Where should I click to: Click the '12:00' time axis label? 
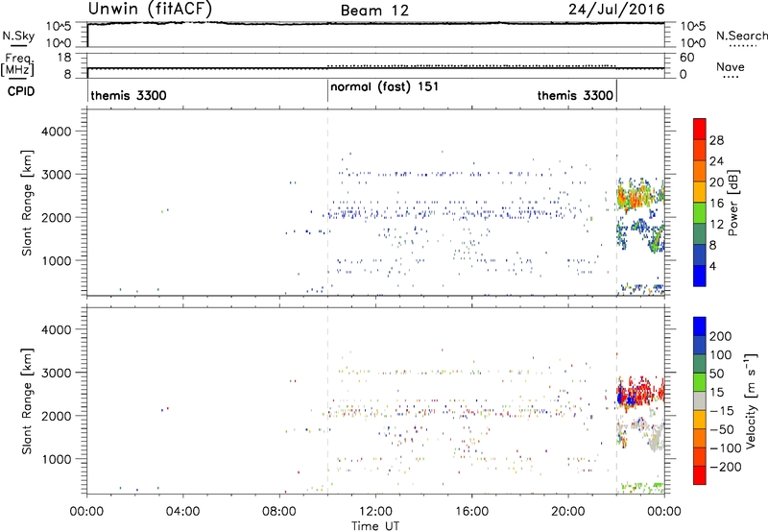[x=375, y=512]
